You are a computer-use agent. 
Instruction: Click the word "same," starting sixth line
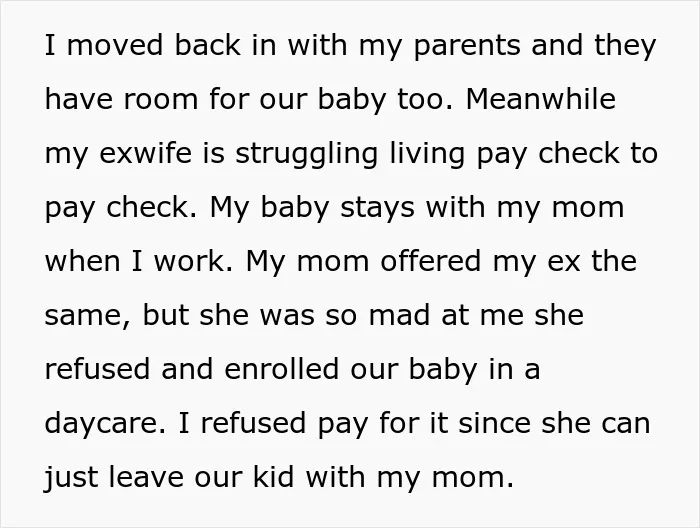point(88,316)
